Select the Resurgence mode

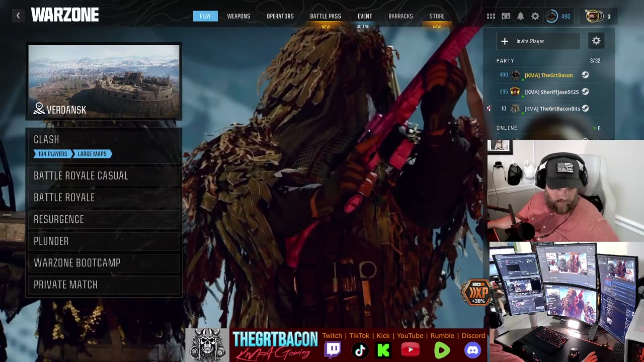[x=104, y=219]
